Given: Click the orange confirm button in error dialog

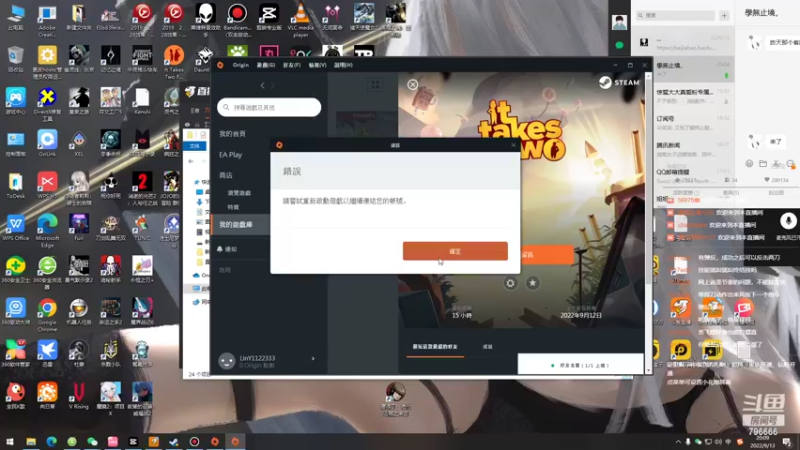Looking at the screenshot, I should 455,251.
